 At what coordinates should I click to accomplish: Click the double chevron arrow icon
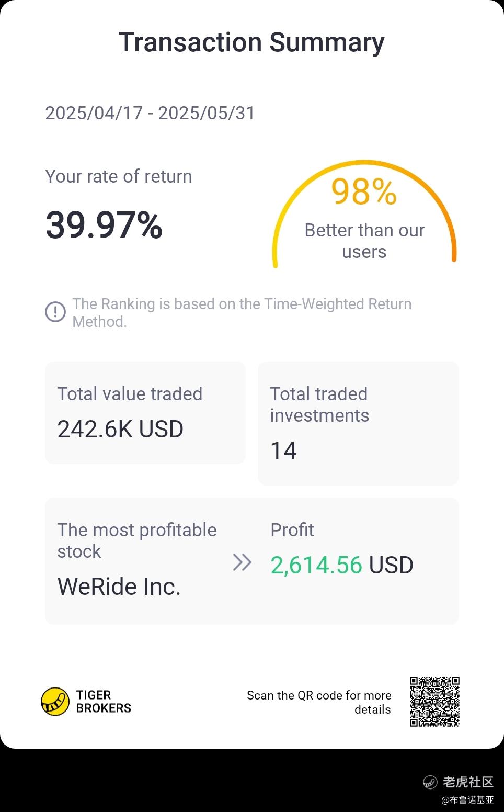(x=242, y=562)
